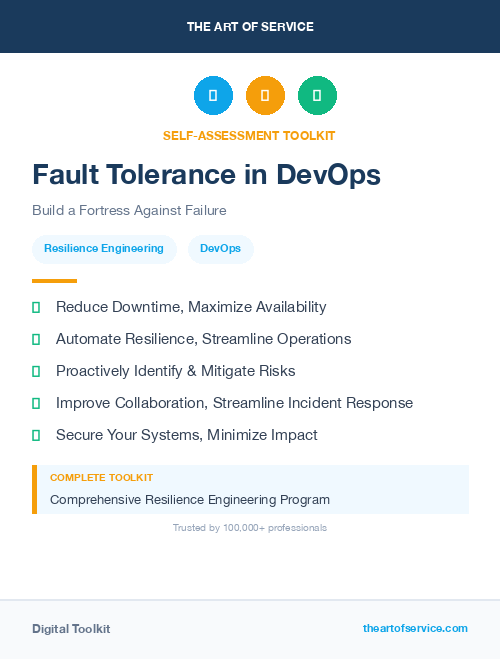
Task: Open theartofservice.com link
Action: pos(415,628)
